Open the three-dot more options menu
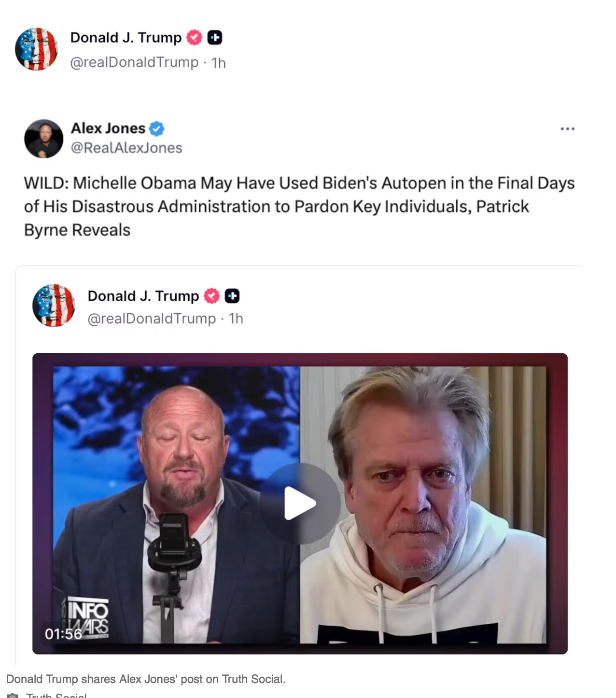This screenshot has height=698, width=616. click(x=567, y=129)
